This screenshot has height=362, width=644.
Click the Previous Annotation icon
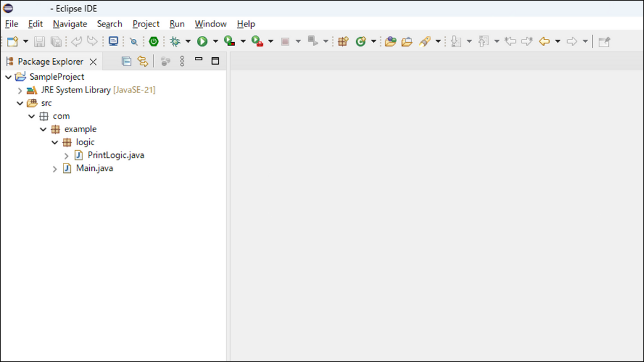point(484,41)
